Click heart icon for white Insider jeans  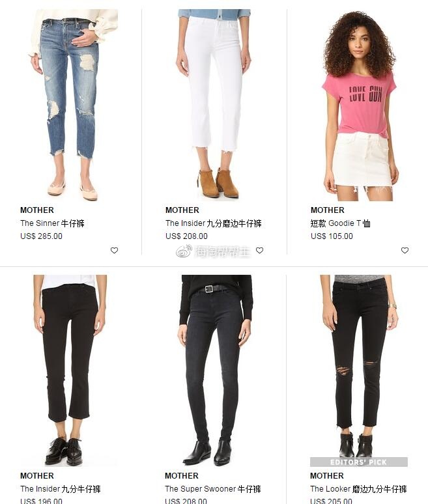coord(259,251)
